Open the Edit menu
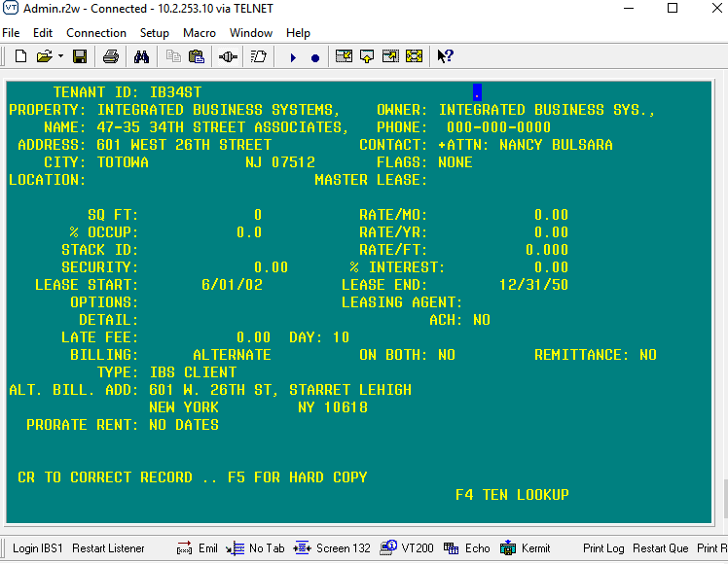The image size is (728, 564). coord(43,33)
